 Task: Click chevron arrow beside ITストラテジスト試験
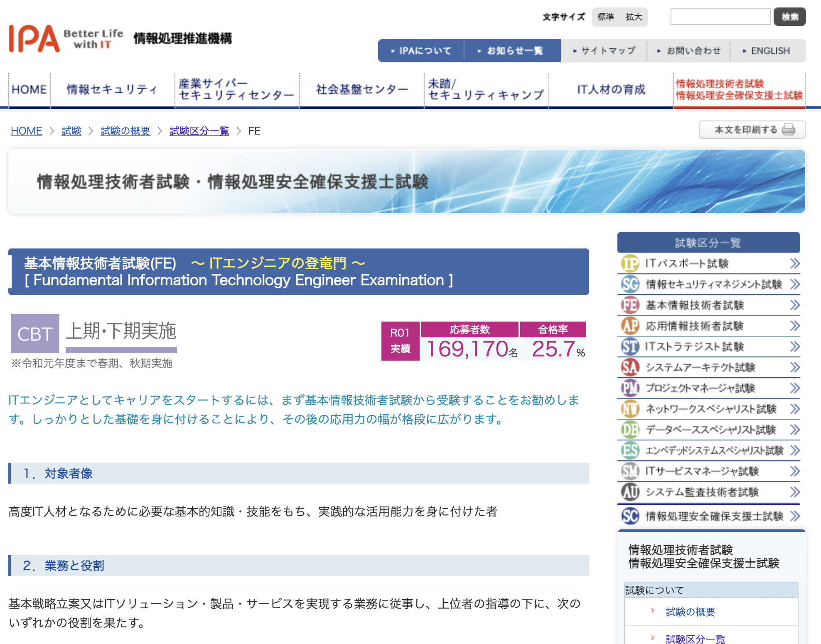point(795,347)
